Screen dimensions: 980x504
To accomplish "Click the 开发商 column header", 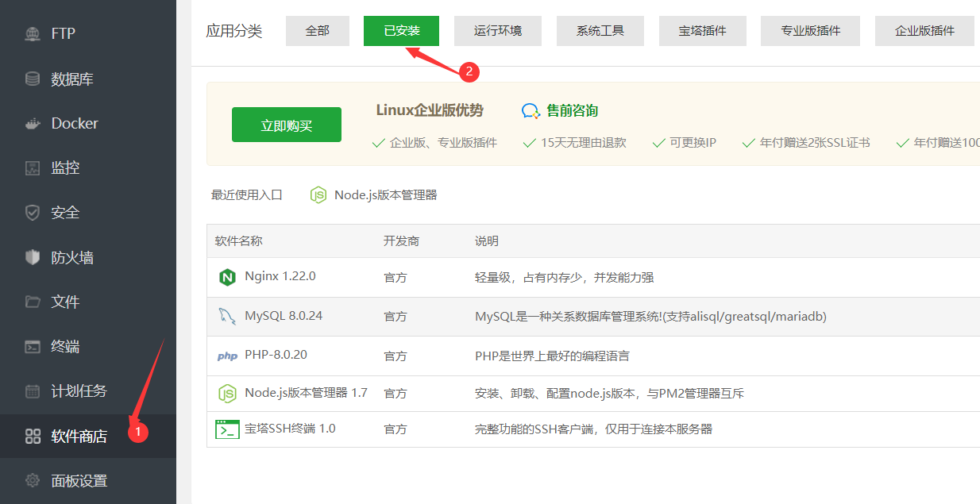I will pos(401,241).
